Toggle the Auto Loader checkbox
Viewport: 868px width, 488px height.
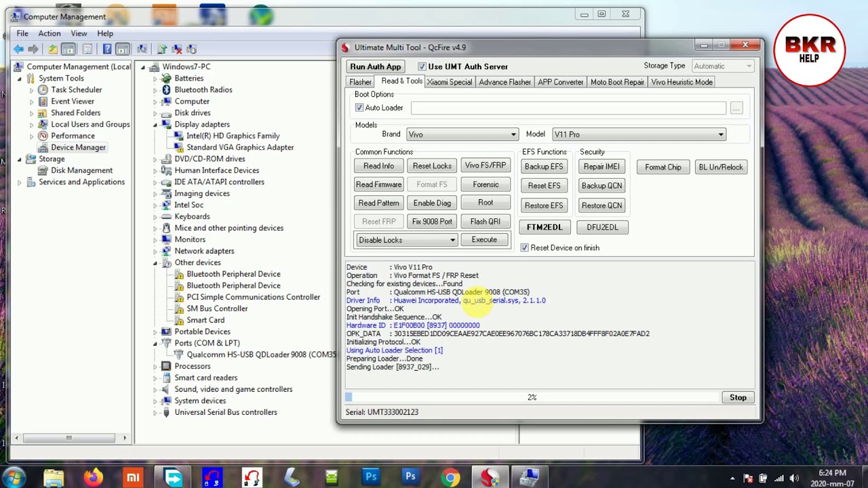tap(359, 108)
